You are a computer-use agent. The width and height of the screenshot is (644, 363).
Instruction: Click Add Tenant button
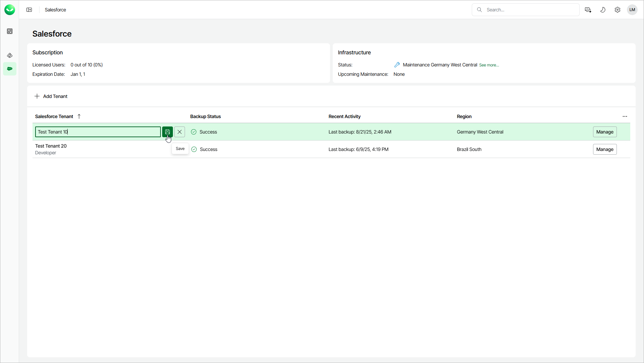(x=51, y=96)
